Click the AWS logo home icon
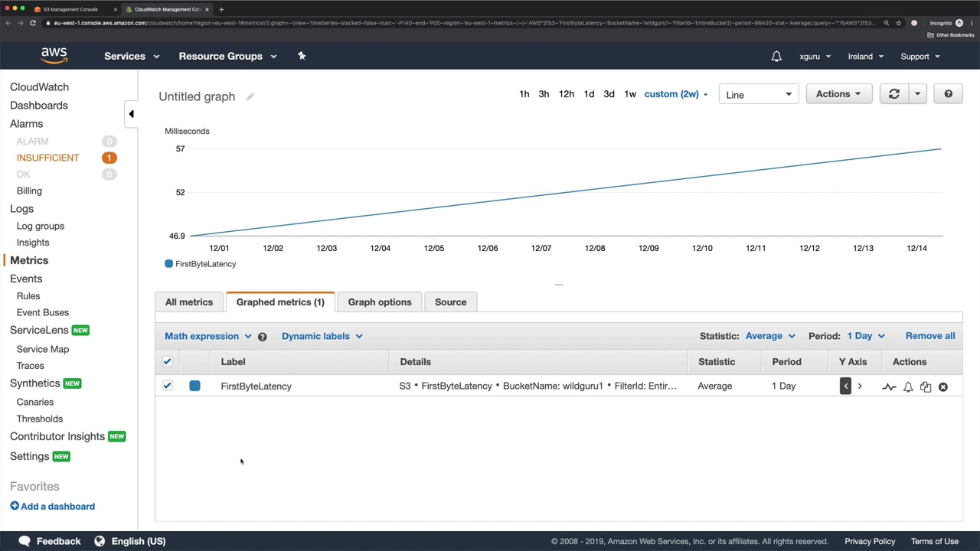 [x=54, y=56]
